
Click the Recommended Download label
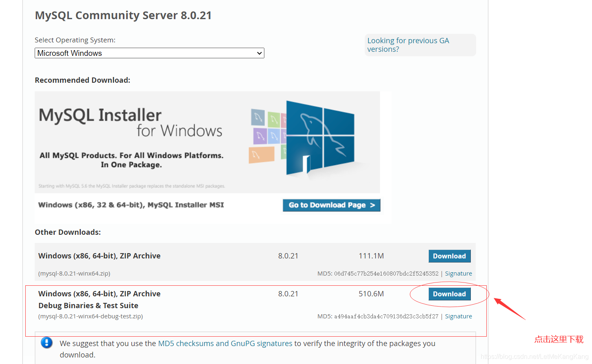pos(82,80)
